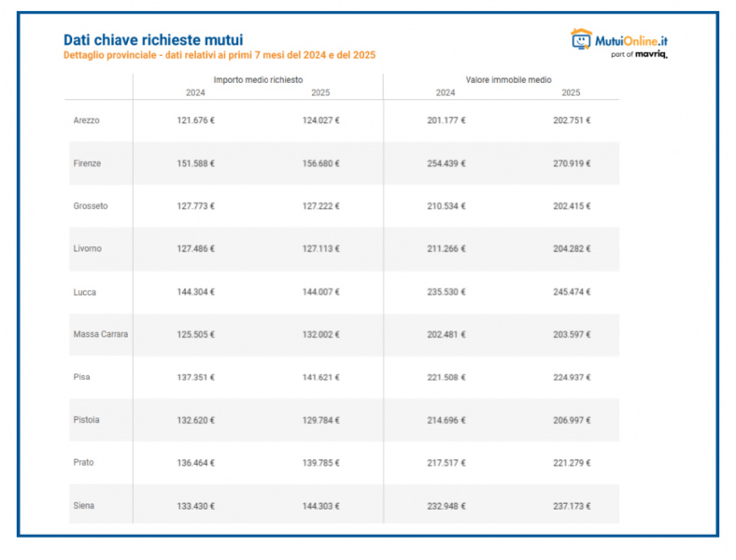Click the 'Dati chiave richieste mutui' title

click(x=152, y=40)
